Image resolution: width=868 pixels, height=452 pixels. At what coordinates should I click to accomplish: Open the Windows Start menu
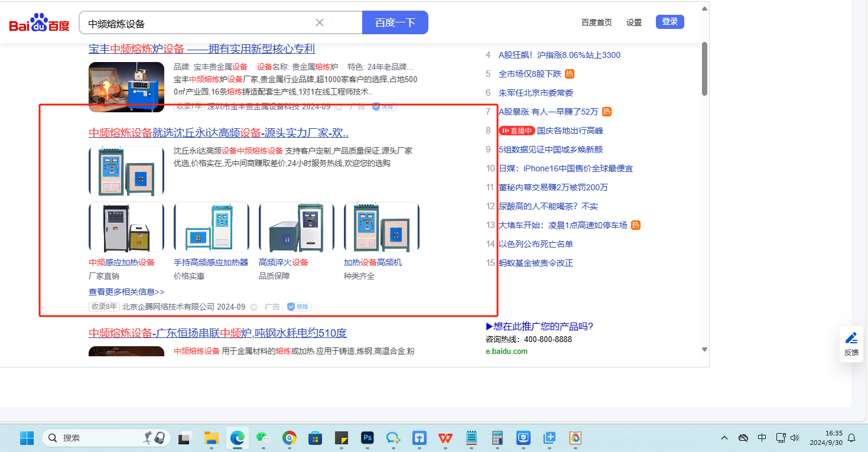[27, 438]
